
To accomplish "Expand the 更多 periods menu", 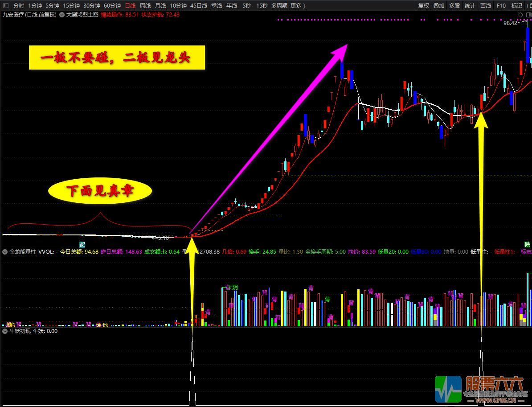I will pos(298,5).
